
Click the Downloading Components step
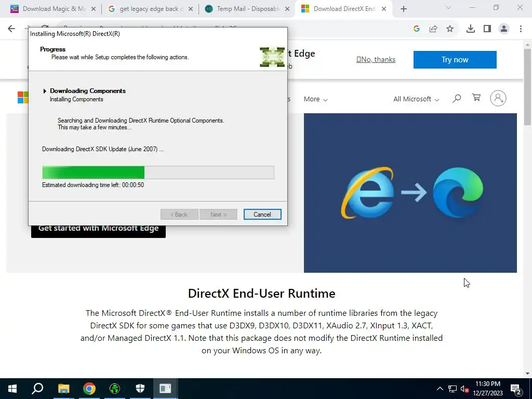point(88,91)
